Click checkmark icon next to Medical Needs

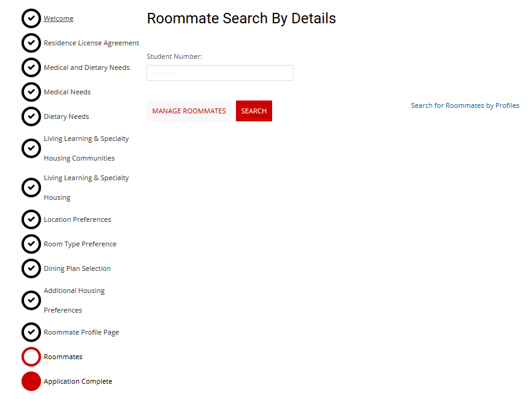[x=31, y=92]
